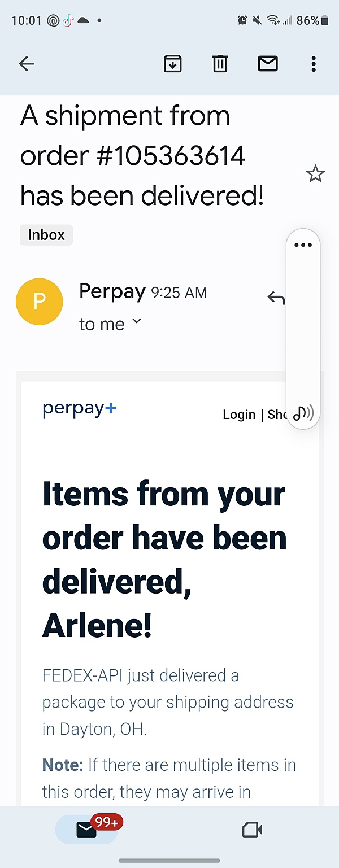Select the Inbox label chip

coord(46,235)
